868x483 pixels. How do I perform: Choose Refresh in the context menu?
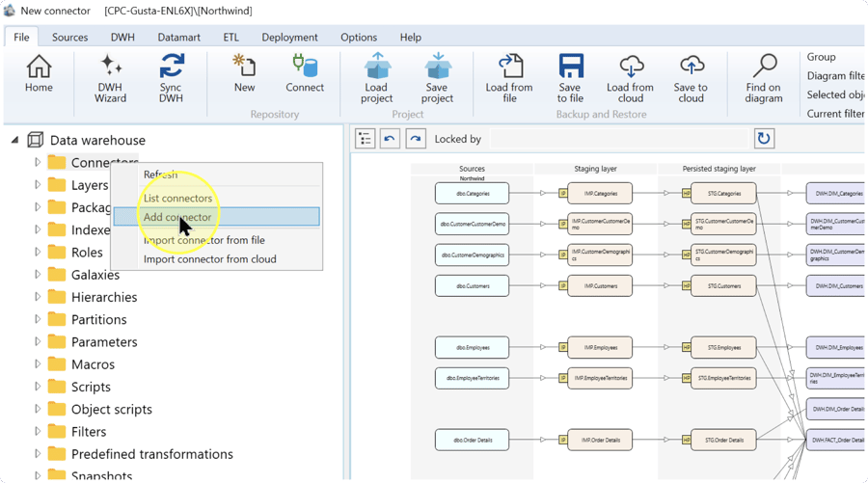[x=216, y=174]
